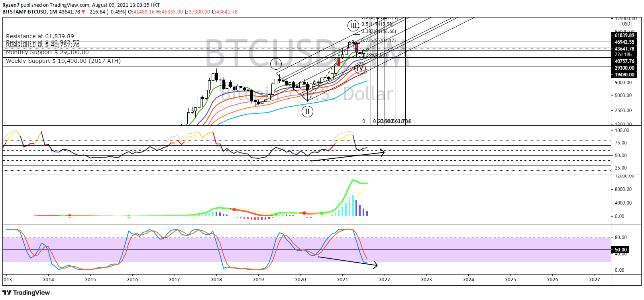Click the 46942.55 price axis label
The width and height of the screenshot is (644, 300).
tap(624, 42)
